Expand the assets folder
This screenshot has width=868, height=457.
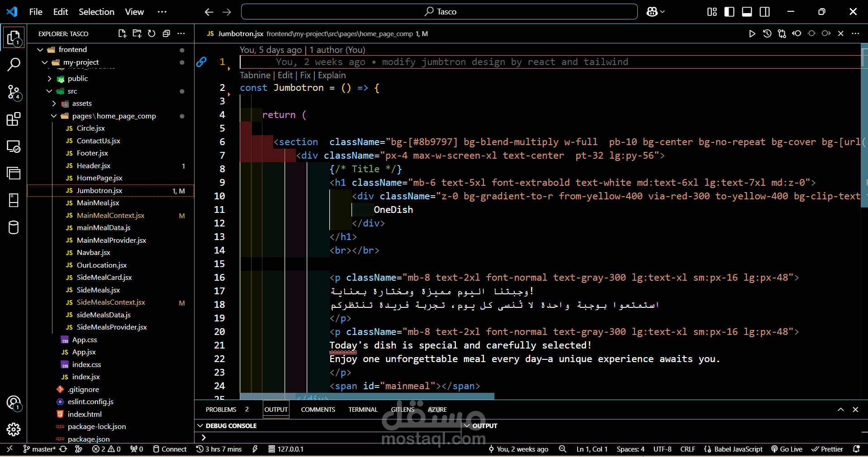(x=54, y=104)
